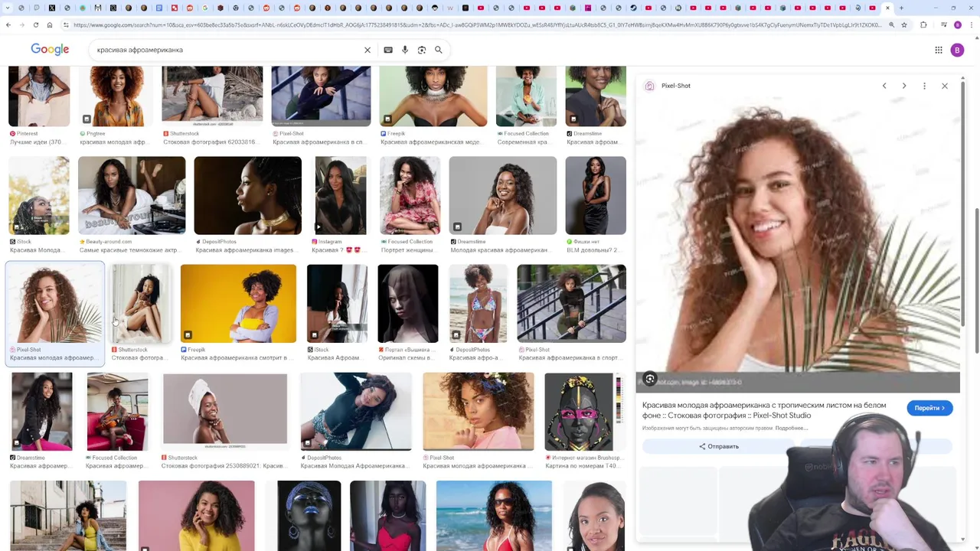Click the page zoom indicator in address bar
This screenshot has height=551, width=980.
pos(891,24)
